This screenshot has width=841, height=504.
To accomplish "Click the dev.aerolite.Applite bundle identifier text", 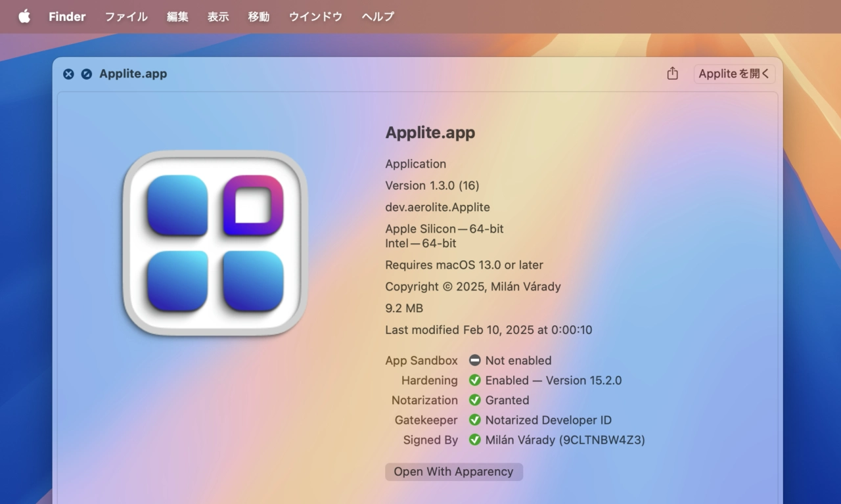I will (x=438, y=207).
